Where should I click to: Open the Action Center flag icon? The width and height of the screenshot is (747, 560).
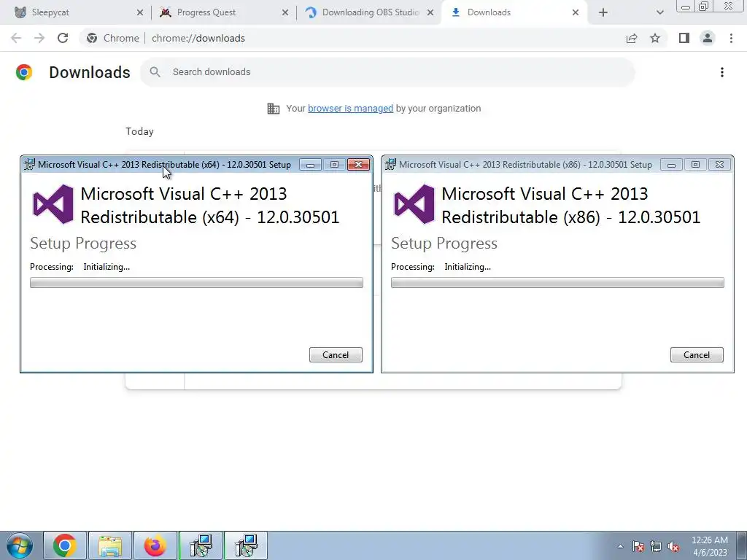tap(638, 546)
